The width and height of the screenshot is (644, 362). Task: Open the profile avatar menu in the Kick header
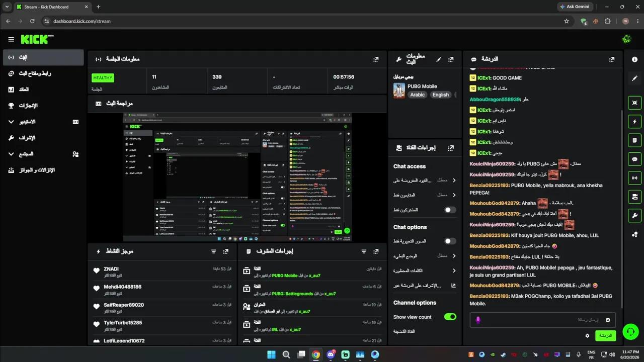coord(627,39)
